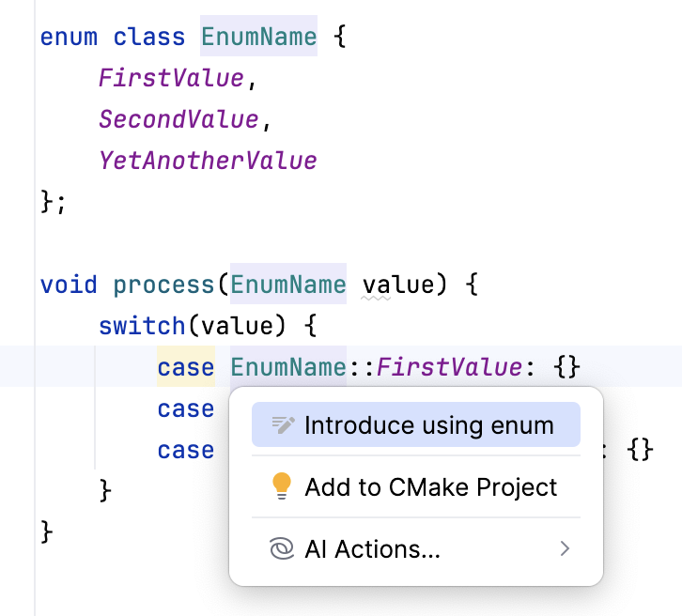
Task: Click the "switch" keyword
Action: (x=142, y=325)
